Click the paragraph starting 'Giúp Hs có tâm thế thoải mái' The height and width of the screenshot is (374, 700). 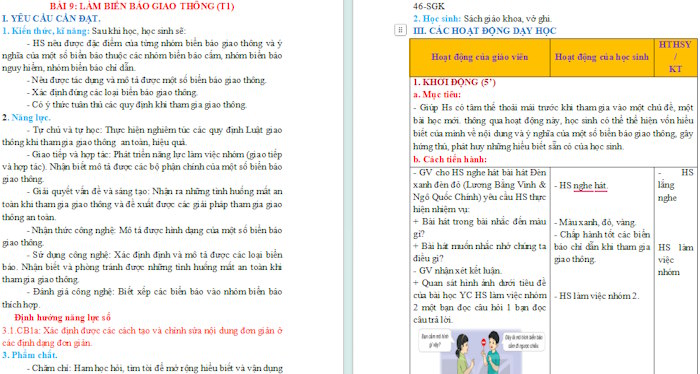(553, 127)
